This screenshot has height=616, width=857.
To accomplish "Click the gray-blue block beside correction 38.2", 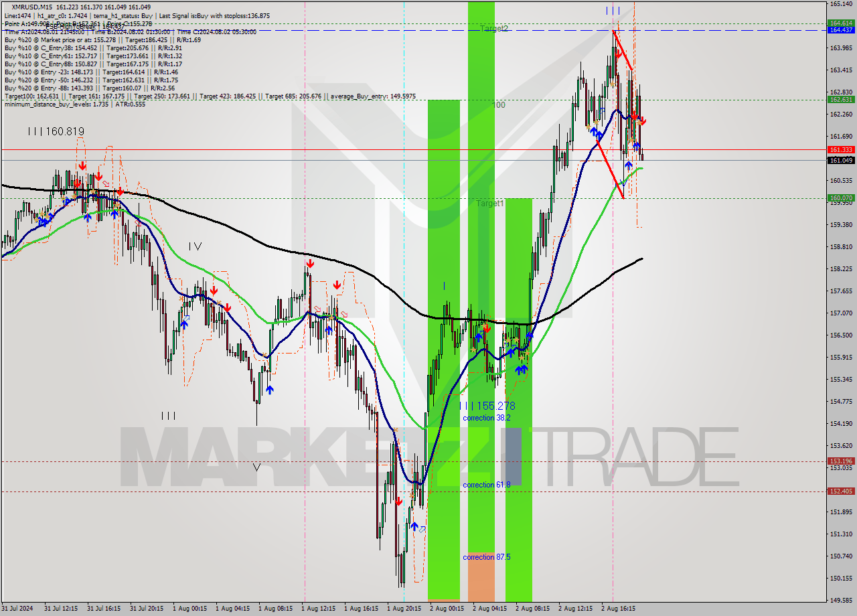I will point(513,457).
